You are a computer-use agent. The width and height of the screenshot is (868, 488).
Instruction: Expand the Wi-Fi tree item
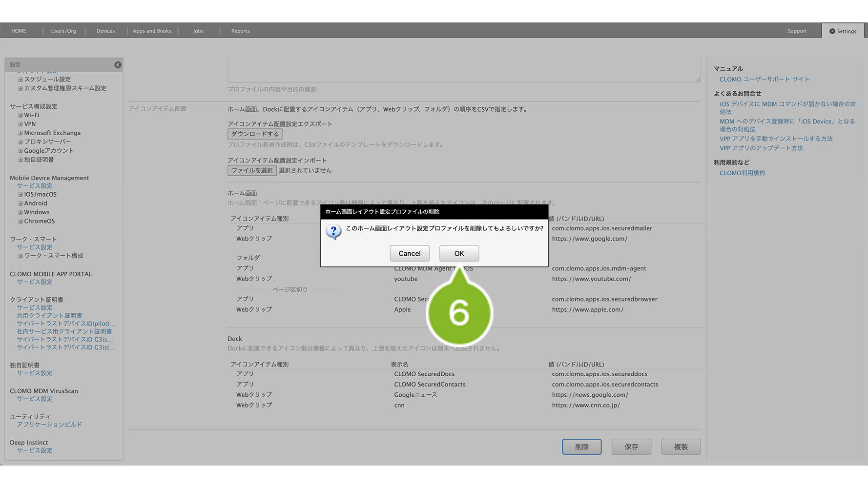[21, 116]
